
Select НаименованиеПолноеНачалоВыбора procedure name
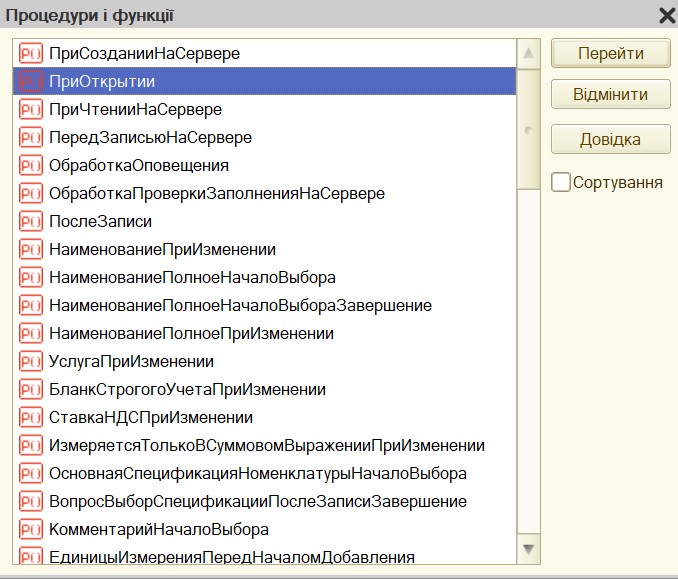[192, 278]
